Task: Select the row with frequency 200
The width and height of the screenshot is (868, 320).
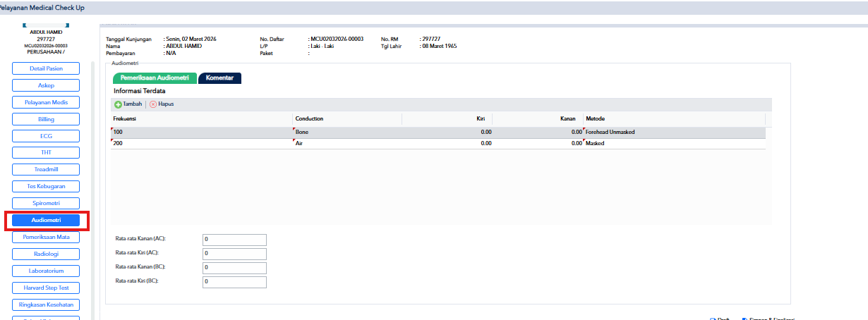Action: (x=438, y=143)
